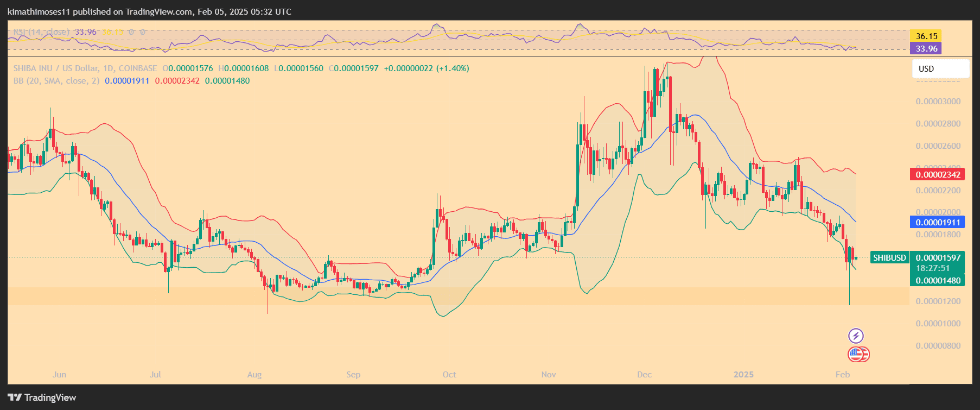This screenshot has height=410, width=980.
Task: Click the Feb label on time axis
Action: pyautogui.click(x=843, y=374)
